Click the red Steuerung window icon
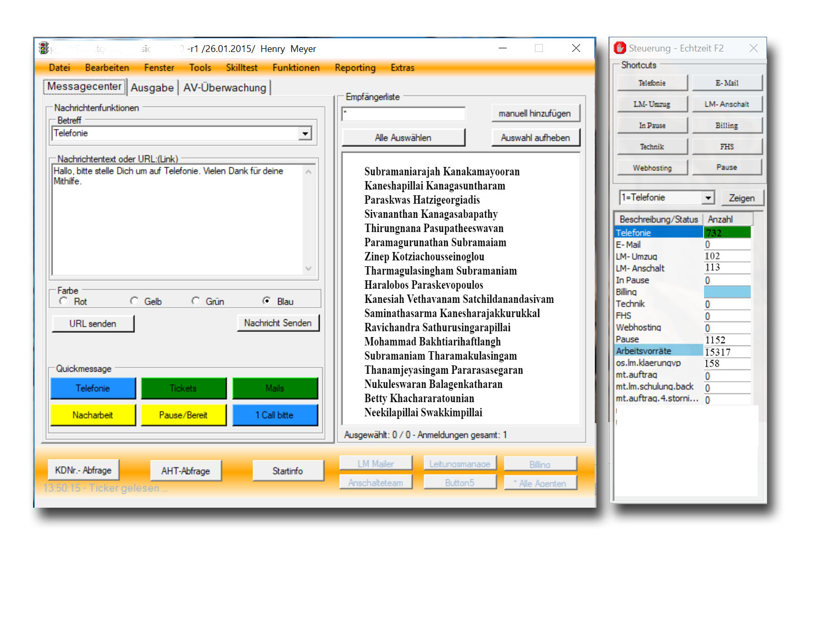The width and height of the screenshot is (840, 630). pyautogui.click(x=620, y=48)
